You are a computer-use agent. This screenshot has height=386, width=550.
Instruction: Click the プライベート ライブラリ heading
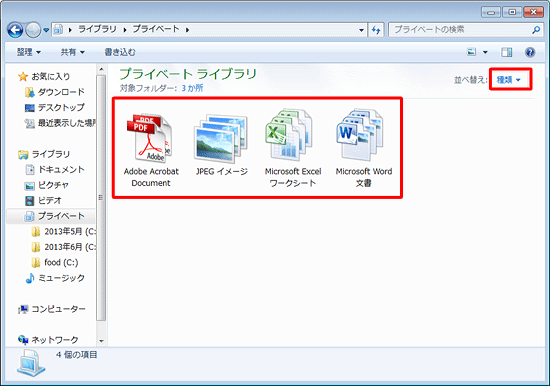tap(188, 74)
